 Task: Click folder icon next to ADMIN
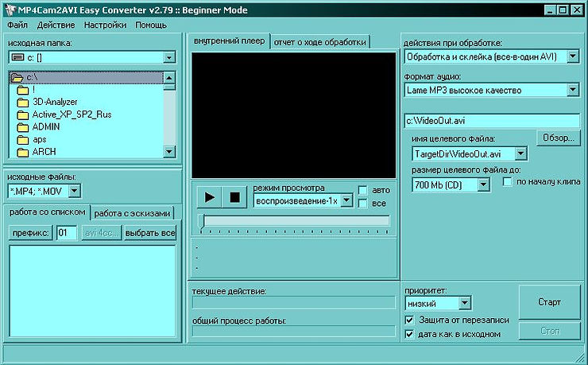point(23,127)
